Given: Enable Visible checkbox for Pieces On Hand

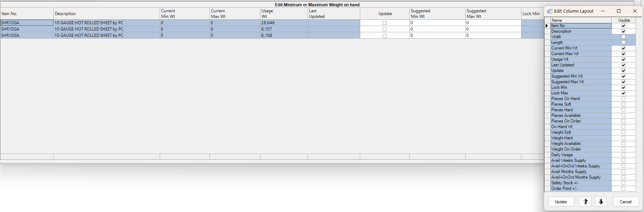Looking at the screenshot, I should (x=623, y=99).
